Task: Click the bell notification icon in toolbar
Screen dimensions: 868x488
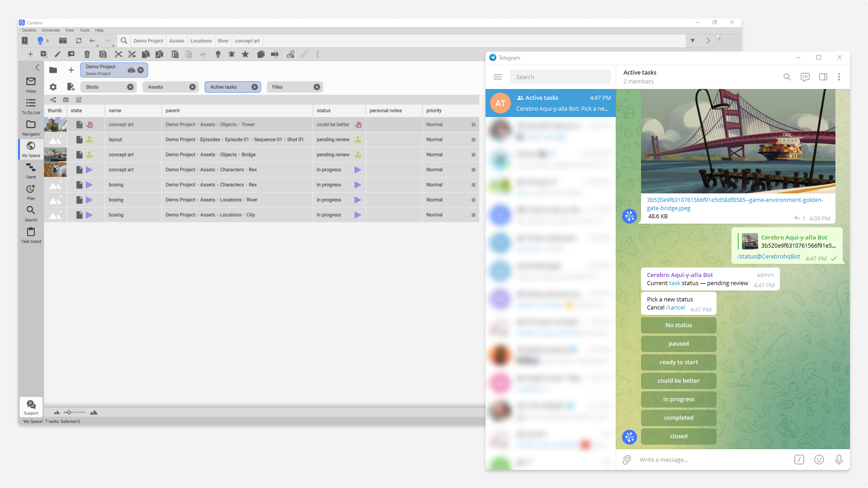Action: [231, 54]
